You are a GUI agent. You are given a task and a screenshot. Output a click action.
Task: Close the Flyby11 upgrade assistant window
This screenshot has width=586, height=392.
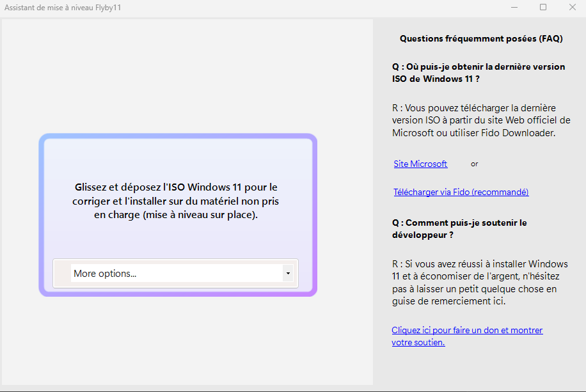572,8
